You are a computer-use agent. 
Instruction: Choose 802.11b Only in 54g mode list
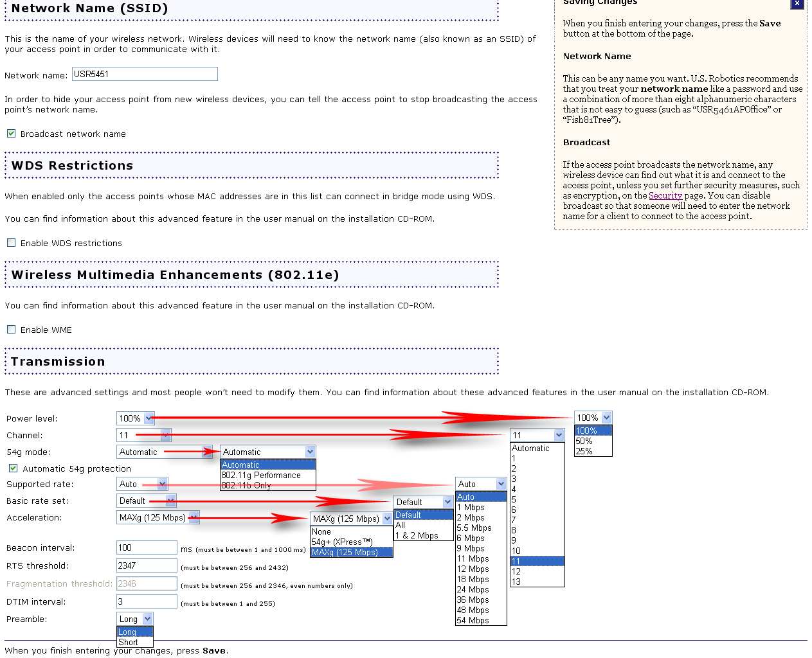click(268, 485)
